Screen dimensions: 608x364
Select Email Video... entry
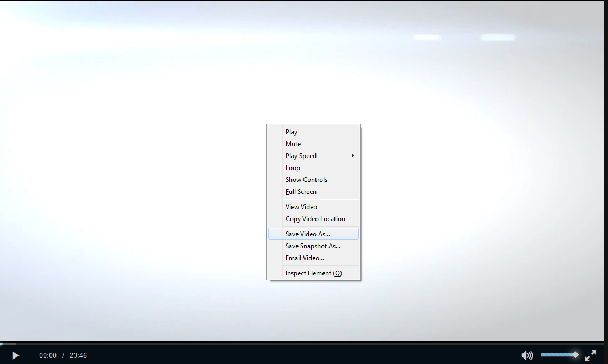313,258
